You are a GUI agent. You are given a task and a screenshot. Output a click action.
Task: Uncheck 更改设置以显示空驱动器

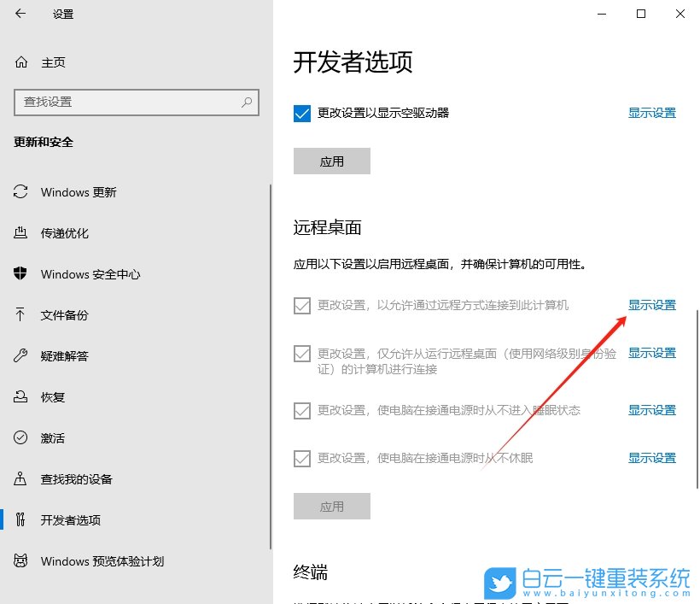point(301,112)
